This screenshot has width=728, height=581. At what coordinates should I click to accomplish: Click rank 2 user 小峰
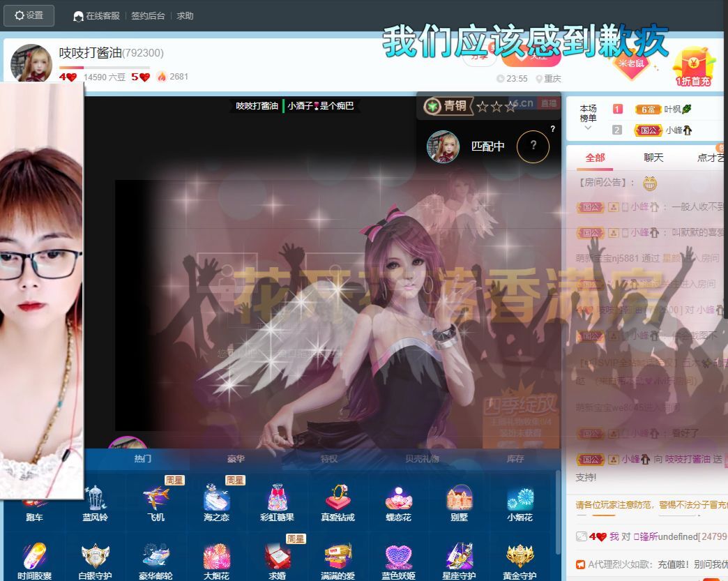coord(678,130)
